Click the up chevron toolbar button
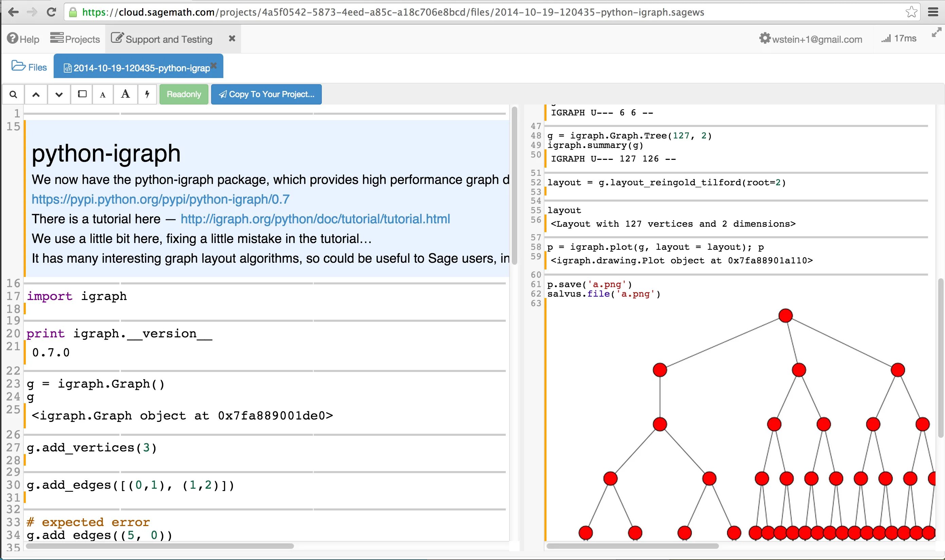Viewport: 945px width, 560px height. pos(36,94)
